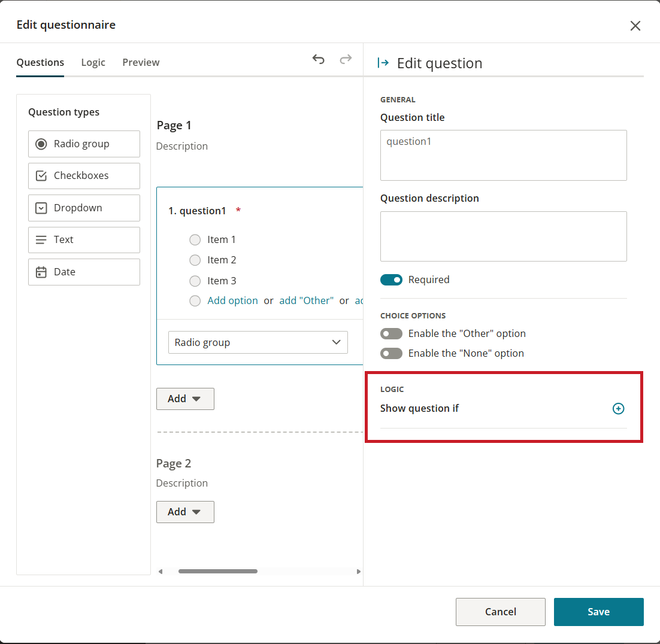Select Date question type
The height and width of the screenshot is (644, 660).
[84, 272]
